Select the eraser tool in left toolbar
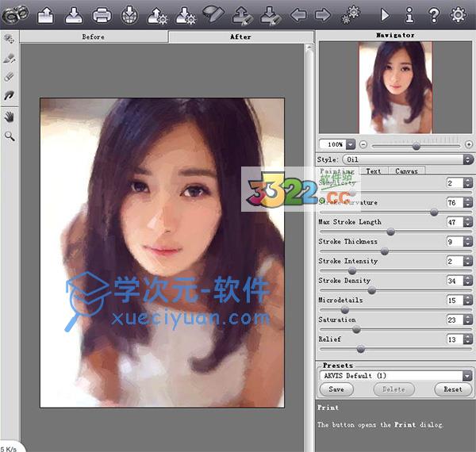476x452 pixels. [9, 77]
